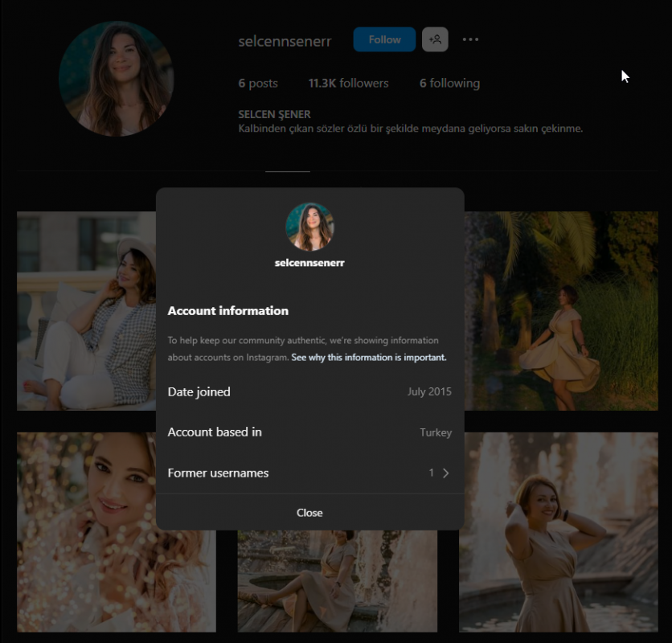Open suggested accounts via add-person icon
The width and height of the screenshot is (672, 643).
pyautogui.click(x=435, y=39)
